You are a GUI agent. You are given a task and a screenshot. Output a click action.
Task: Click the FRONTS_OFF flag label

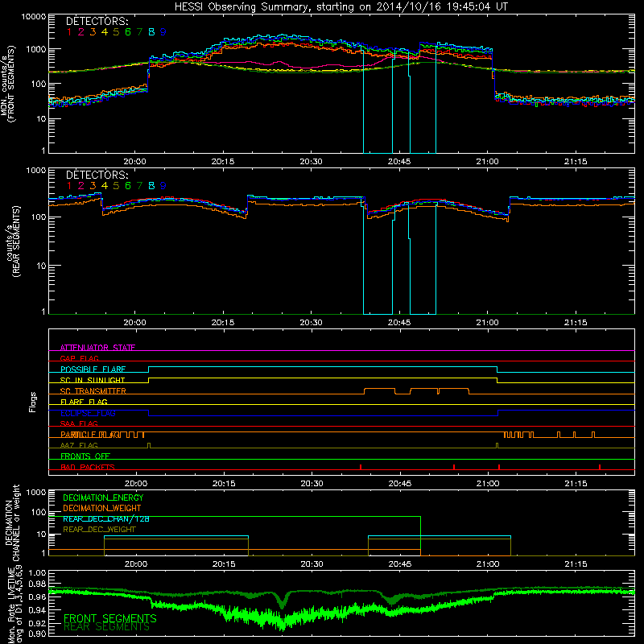point(85,456)
